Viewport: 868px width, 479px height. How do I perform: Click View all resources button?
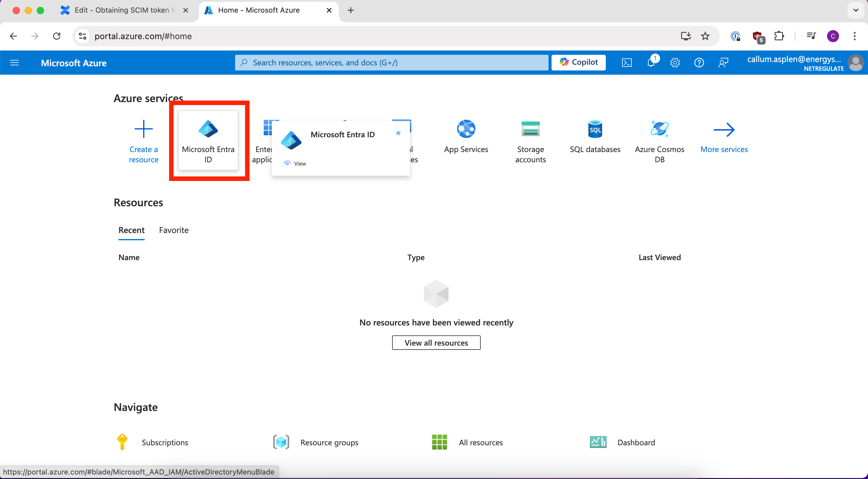(x=436, y=343)
